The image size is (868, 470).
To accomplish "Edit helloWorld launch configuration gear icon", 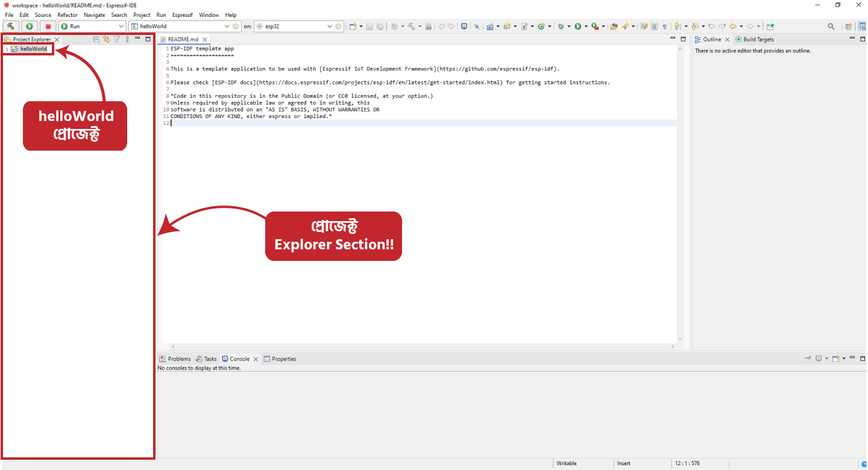I will coord(236,27).
